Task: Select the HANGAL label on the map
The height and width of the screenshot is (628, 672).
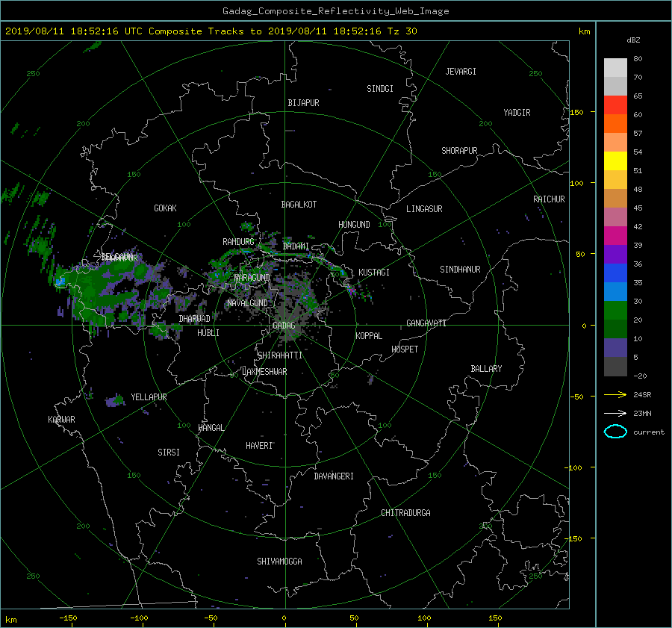Action: [211, 428]
